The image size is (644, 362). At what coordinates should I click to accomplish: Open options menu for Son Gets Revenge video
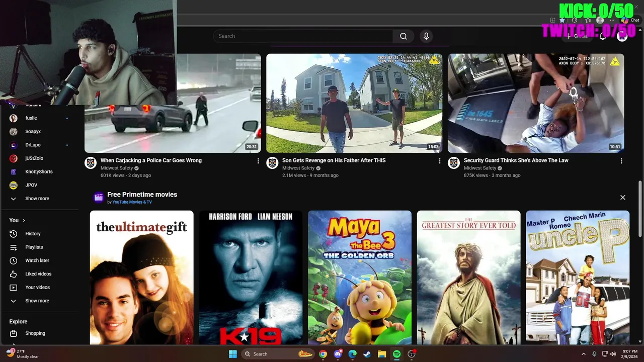click(x=439, y=161)
